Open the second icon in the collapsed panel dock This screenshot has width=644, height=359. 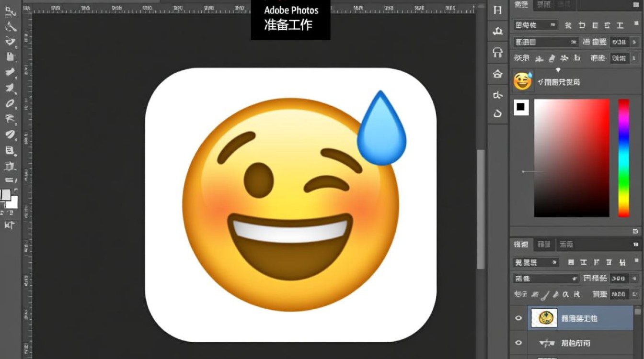498,32
